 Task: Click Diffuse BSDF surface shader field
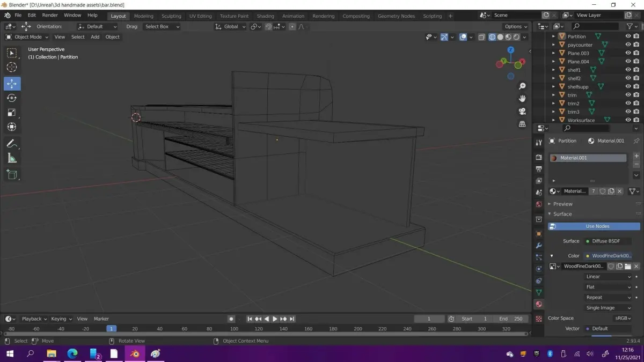[x=608, y=241]
